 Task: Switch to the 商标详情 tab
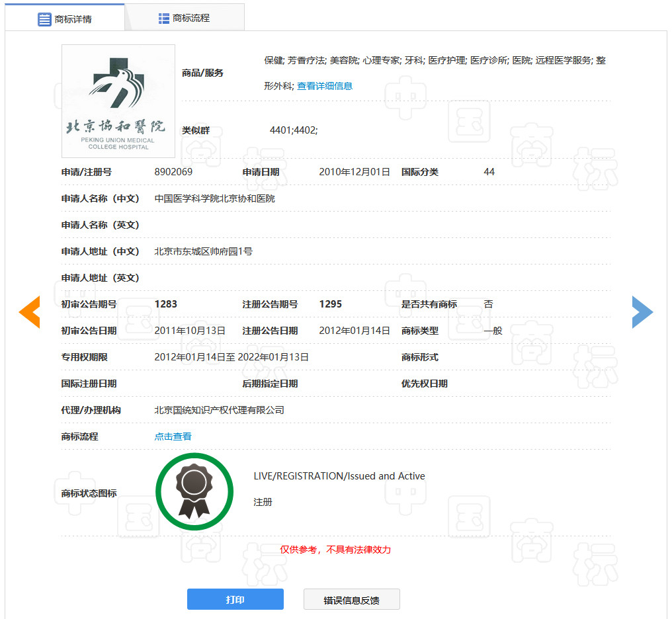[65, 19]
